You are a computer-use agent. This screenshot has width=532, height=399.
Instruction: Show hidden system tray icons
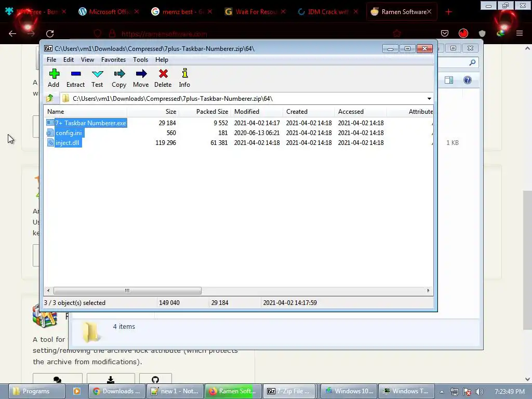[x=442, y=392]
